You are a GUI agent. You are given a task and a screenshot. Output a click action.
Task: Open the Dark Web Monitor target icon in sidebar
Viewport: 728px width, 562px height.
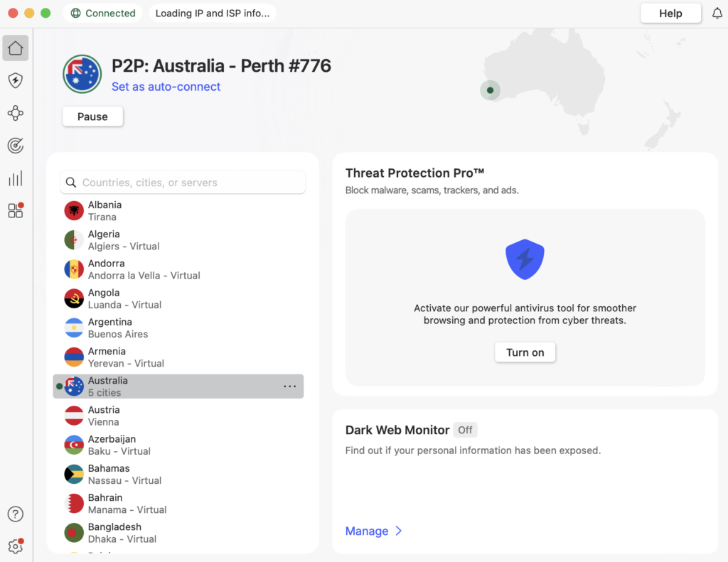pyautogui.click(x=16, y=146)
